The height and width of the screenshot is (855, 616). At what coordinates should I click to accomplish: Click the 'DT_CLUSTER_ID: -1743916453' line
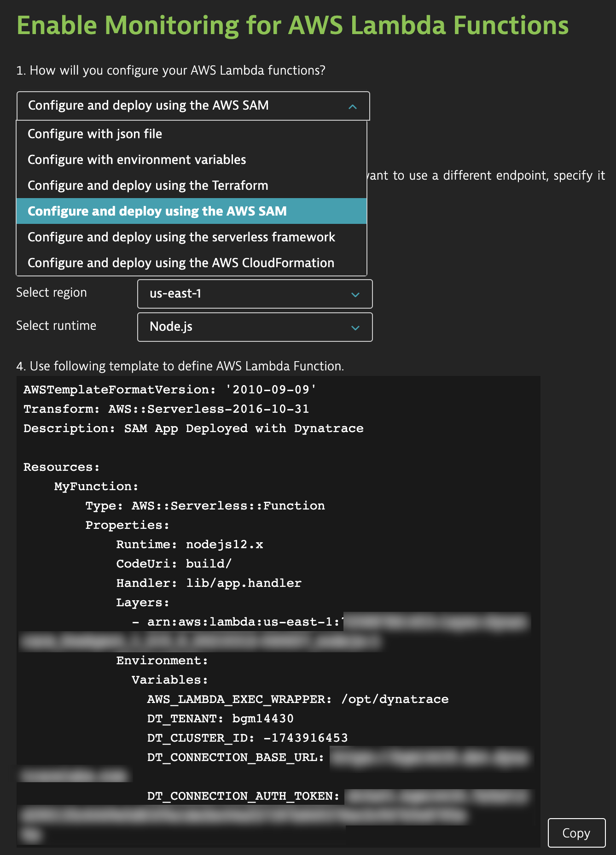click(x=247, y=738)
